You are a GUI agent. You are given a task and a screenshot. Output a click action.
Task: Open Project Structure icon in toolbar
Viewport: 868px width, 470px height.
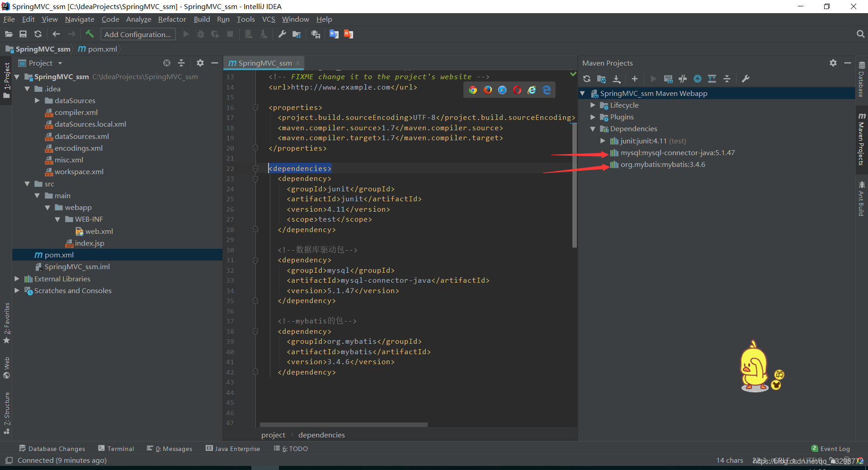tap(297, 34)
